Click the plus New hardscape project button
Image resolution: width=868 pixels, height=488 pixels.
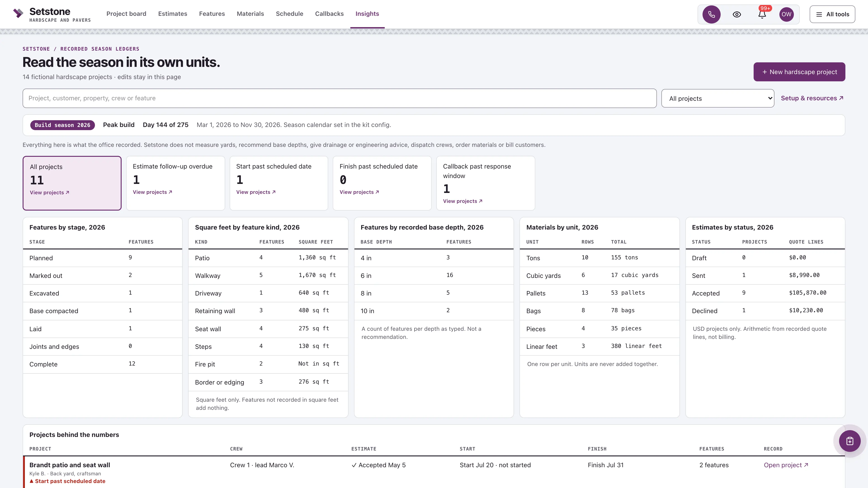click(799, 72)
